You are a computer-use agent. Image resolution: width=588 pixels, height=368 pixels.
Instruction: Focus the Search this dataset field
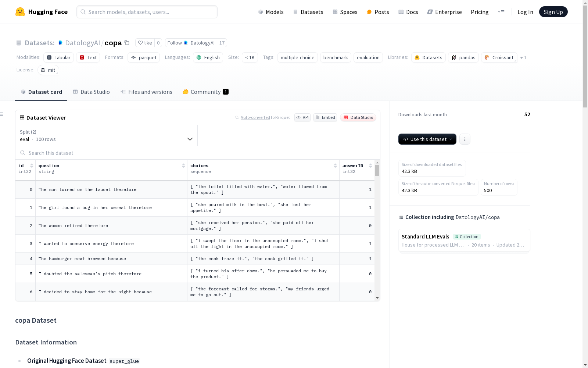198,153
